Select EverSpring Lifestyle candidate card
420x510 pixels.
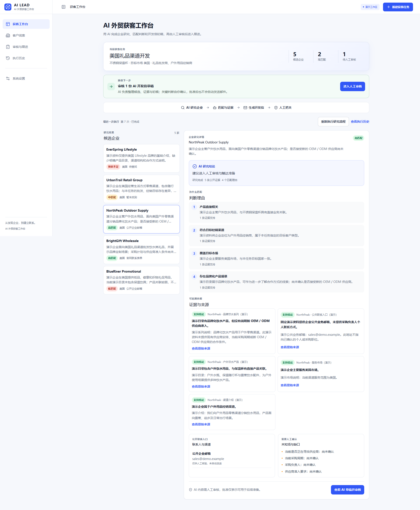pos(142,158)
